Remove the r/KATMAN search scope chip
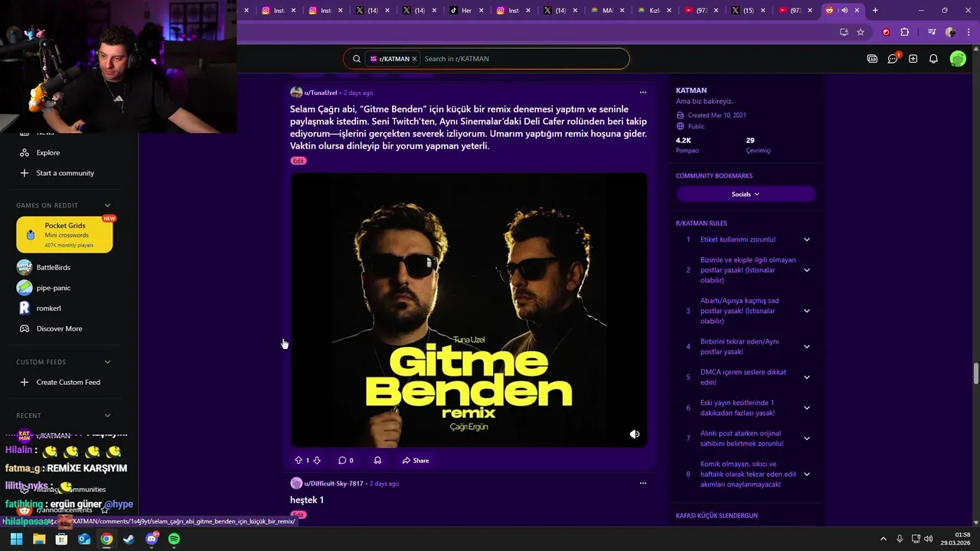980x551 pixels. [x=414, y=59]
